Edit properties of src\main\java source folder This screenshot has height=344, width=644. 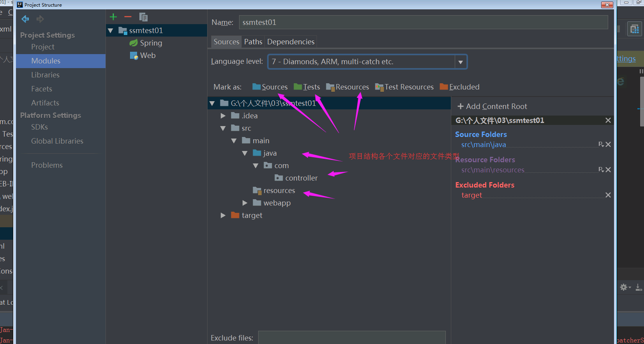click(x=601, y=144)
